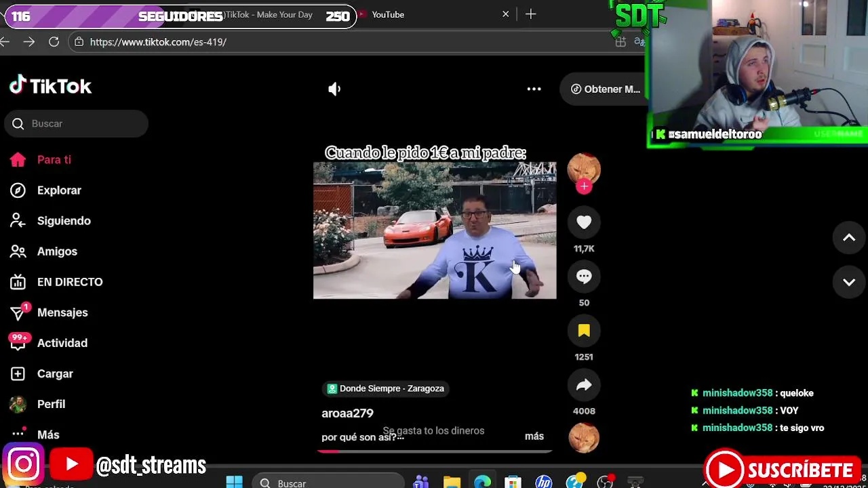Click the Cargar plus-square icon
The height and width of the screenshot is (488, 868).
point(18,373)
